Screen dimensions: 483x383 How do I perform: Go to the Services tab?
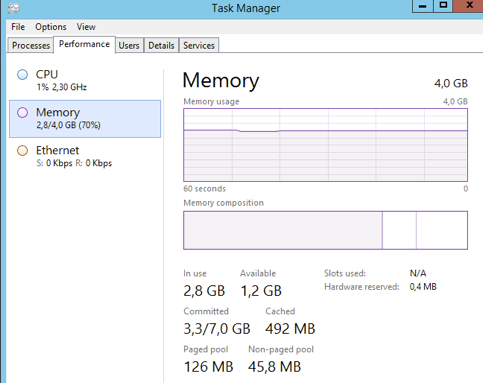pyautogui.click(x=199, y=45)
